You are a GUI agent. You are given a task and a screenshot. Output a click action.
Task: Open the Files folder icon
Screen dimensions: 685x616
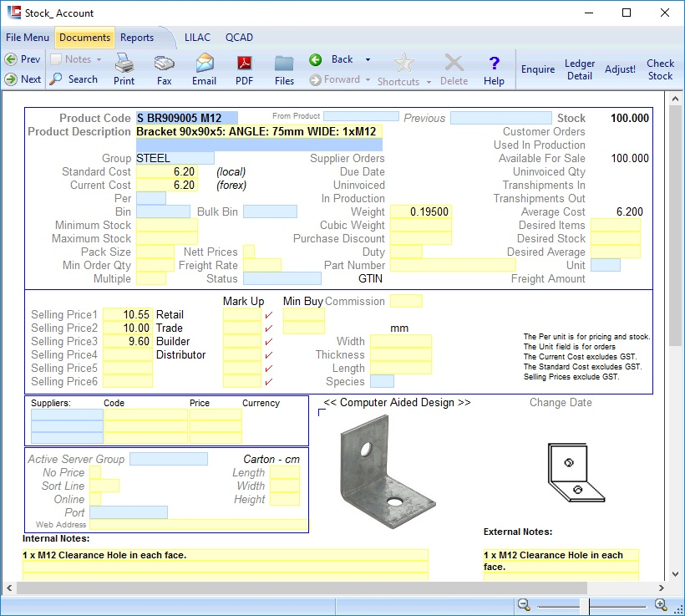(x=284, y=64)
